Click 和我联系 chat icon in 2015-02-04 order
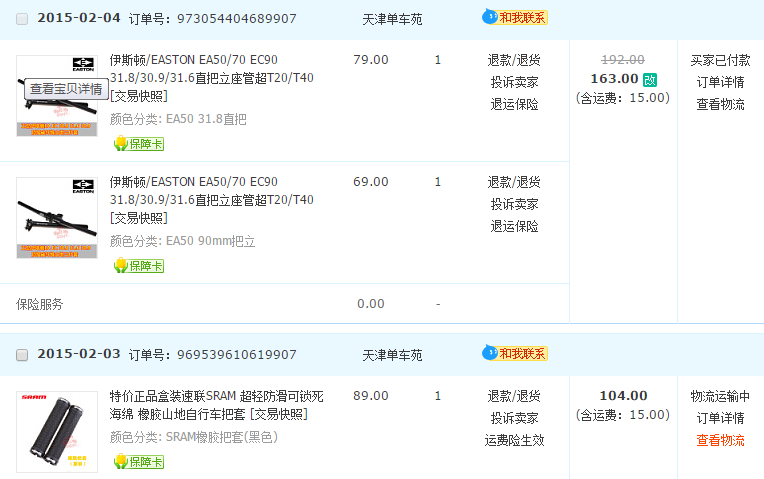Viewport: 764px width, 479px height. click(x=515, y=18)
